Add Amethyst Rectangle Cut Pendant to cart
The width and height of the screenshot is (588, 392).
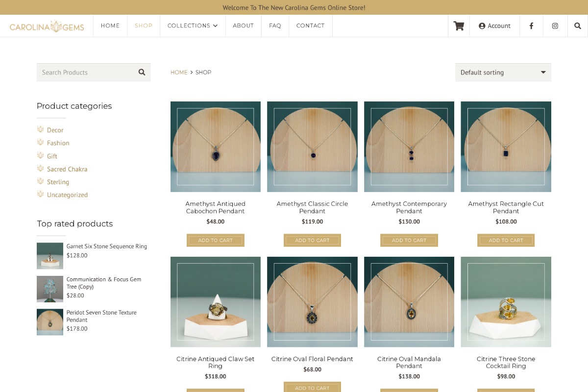pos(506,240)
